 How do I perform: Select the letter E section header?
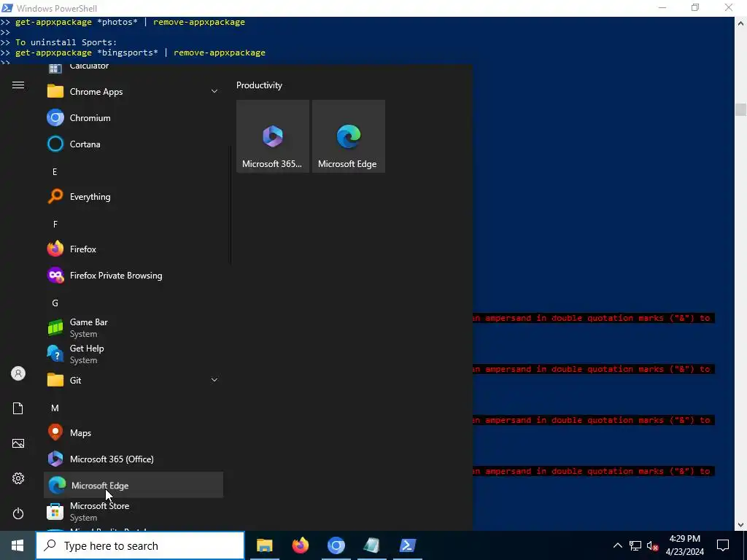pyautogui.click(x=55, y=172)
